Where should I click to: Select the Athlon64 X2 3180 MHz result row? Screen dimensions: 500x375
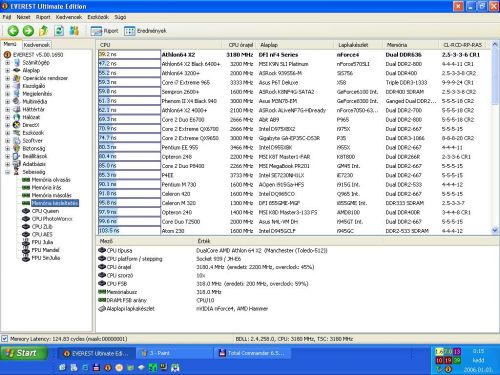pyautogui.click(x=295, y=55)
